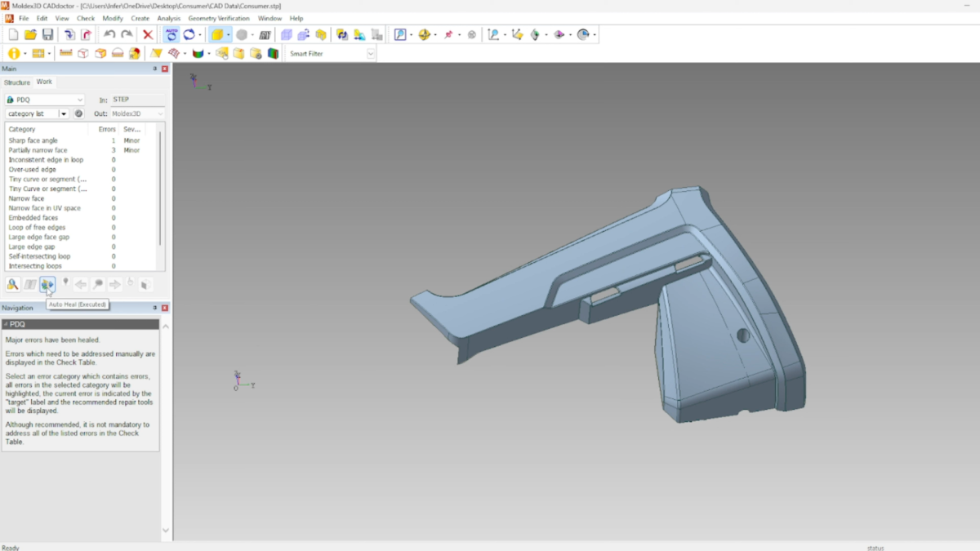The image size is (980, 551).
Task: Click the small cube icon below table
Action: (x=146, y=284)
